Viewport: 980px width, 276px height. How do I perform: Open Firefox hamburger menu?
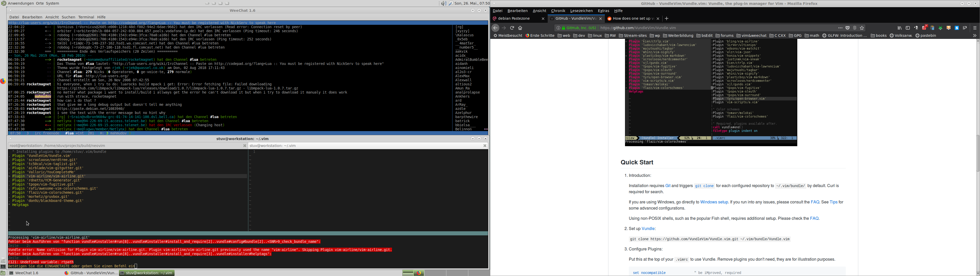pos(975,28)
